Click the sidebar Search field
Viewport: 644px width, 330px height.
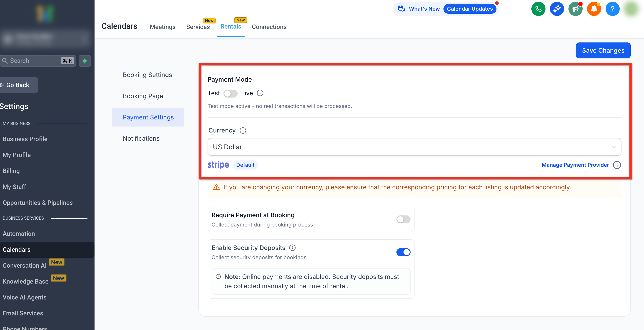pos(35,61)
